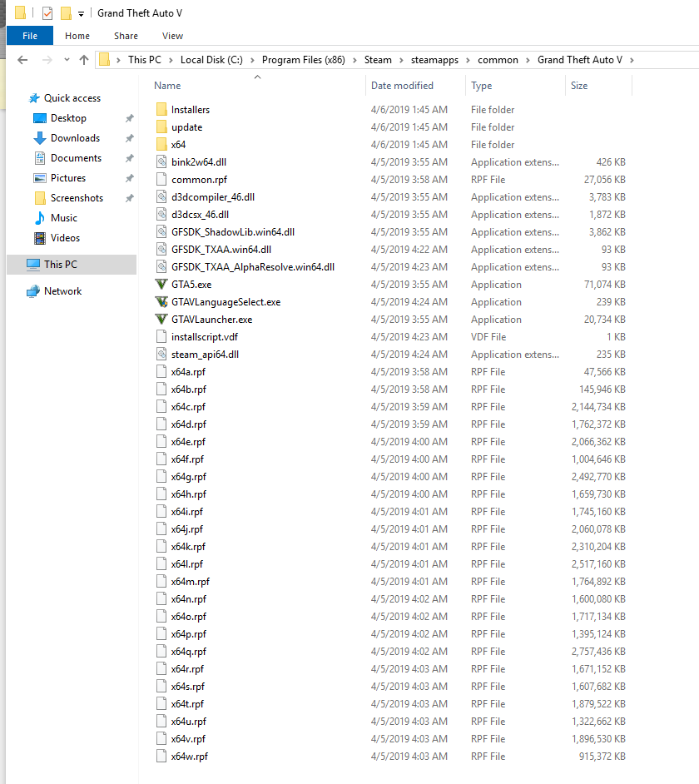Expand breadcrumb chevron after steamapps

coord(468,60)
